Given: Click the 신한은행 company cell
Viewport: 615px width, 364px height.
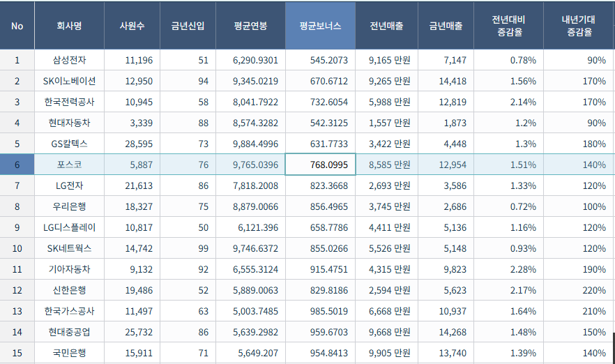Looking at the screenshot, I should [x=70, y=290].
